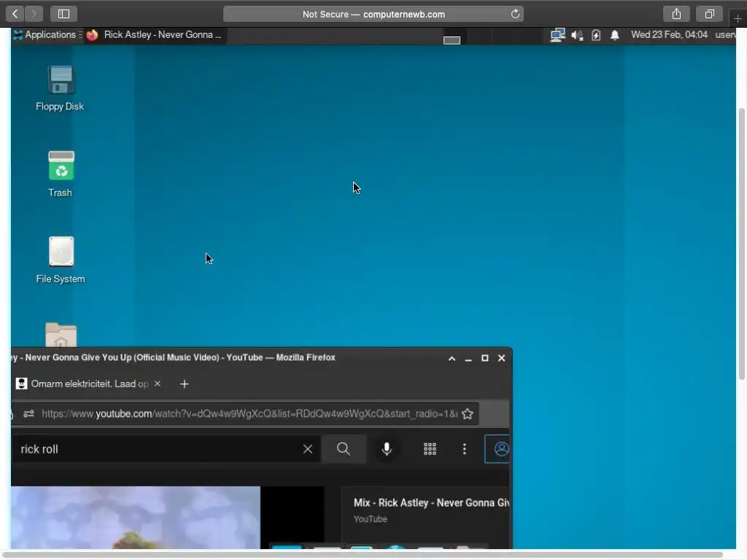Select the Home folder desktop icon
Viewport: 747px width, 560px height.
61,335
